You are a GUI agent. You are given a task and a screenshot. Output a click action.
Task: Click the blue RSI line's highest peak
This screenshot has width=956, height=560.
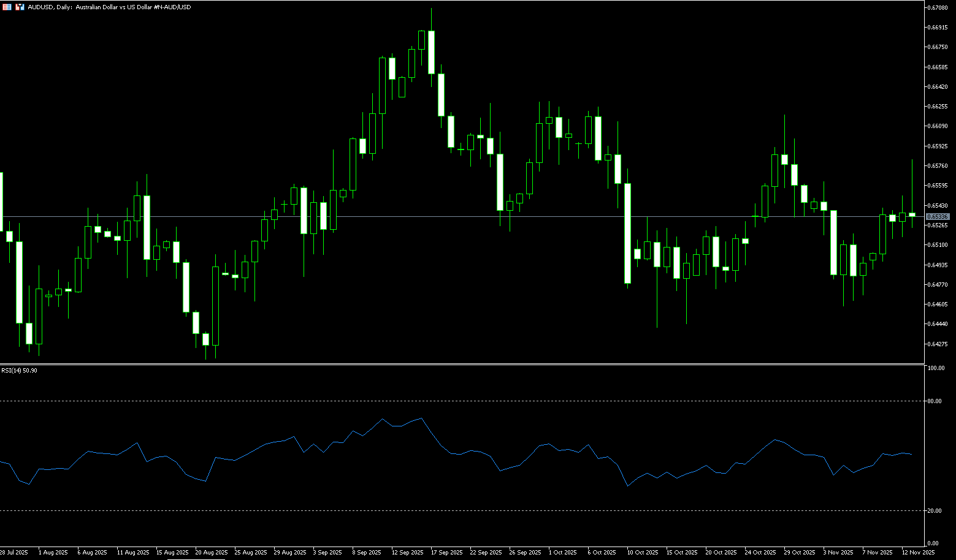coord(421,418)
